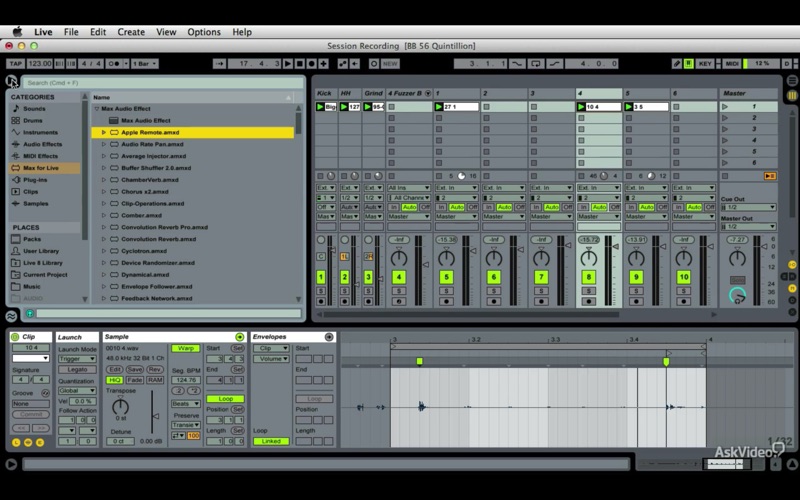Open the Launch Mode Trigger dropdown

point(77,359)
